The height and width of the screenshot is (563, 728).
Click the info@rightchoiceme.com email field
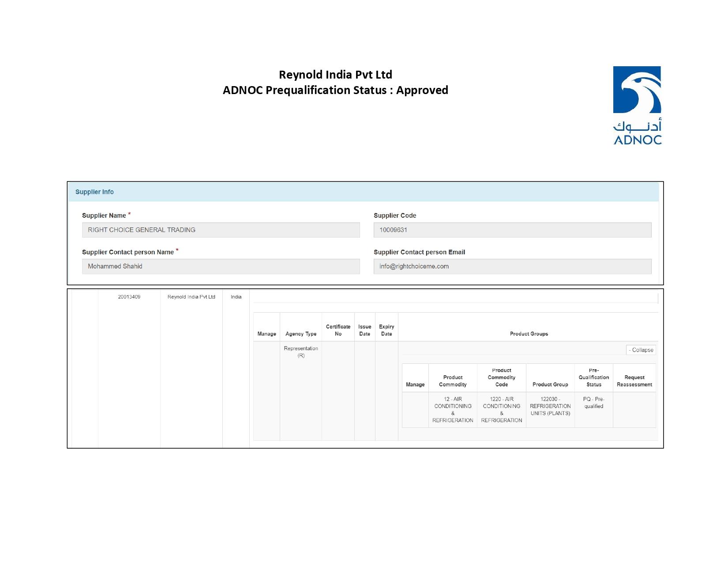(512, 267)
